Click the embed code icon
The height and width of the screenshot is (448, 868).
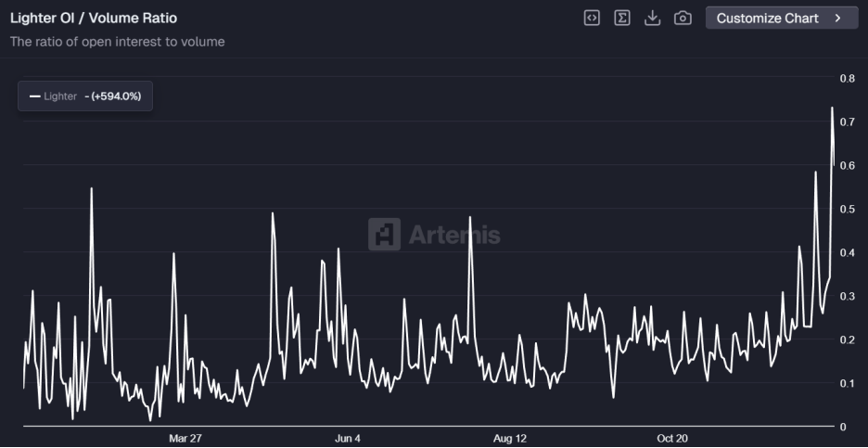pos(592,18)
